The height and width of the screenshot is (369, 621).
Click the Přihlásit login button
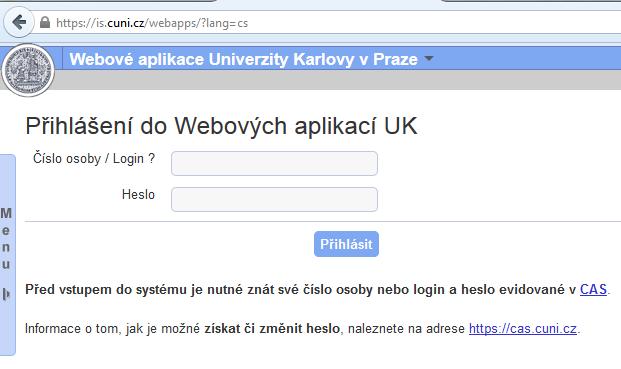click(347, 244)
